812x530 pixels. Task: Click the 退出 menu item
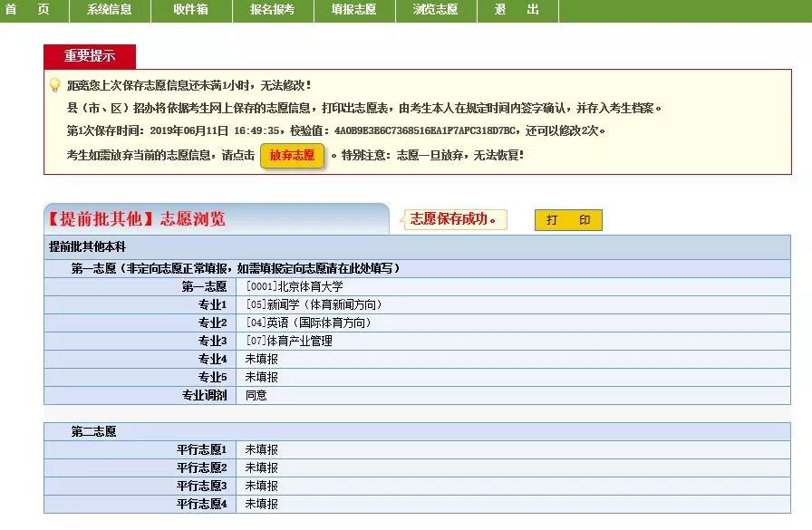517,10
